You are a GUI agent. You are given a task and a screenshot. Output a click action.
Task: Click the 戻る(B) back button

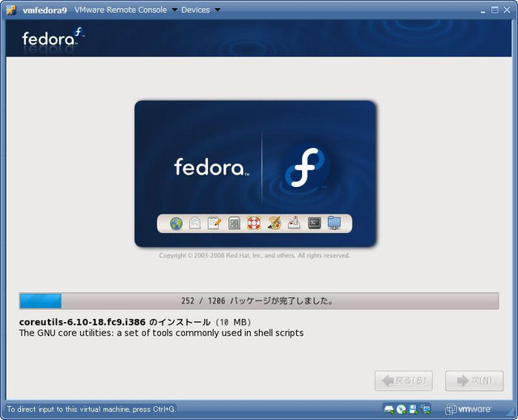pos(404,380)
